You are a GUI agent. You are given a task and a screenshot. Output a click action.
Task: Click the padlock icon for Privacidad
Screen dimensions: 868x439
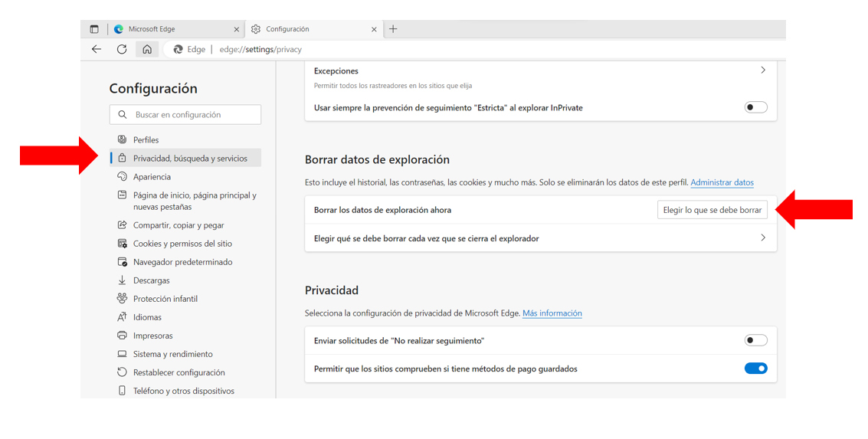click(x=122, y=159)
